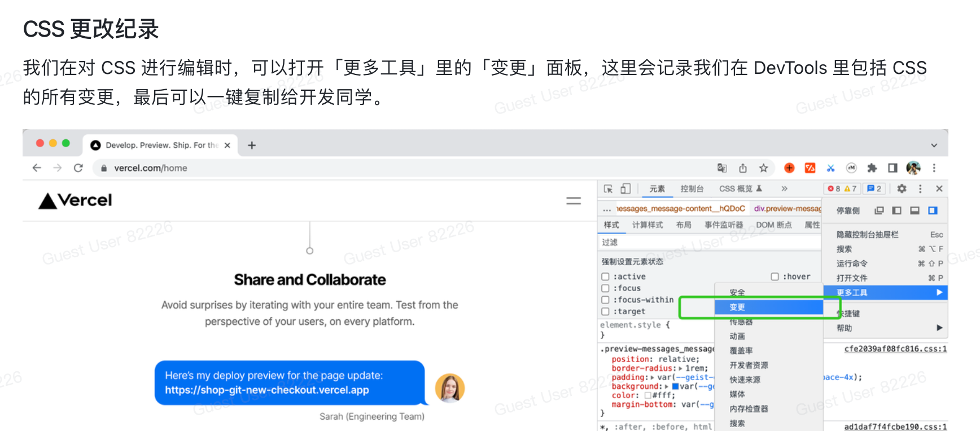980x431 pixels.
Task: Click the errors and warnings counter badge
Action: click(x=842, y=188)
